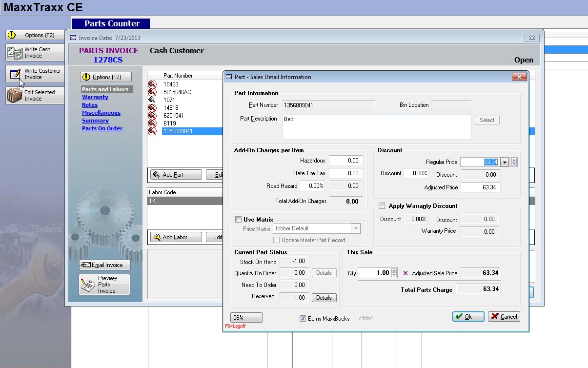The image size is (588, 368).
Task: Open the Notes section link
Action: (x=90, y=105)
